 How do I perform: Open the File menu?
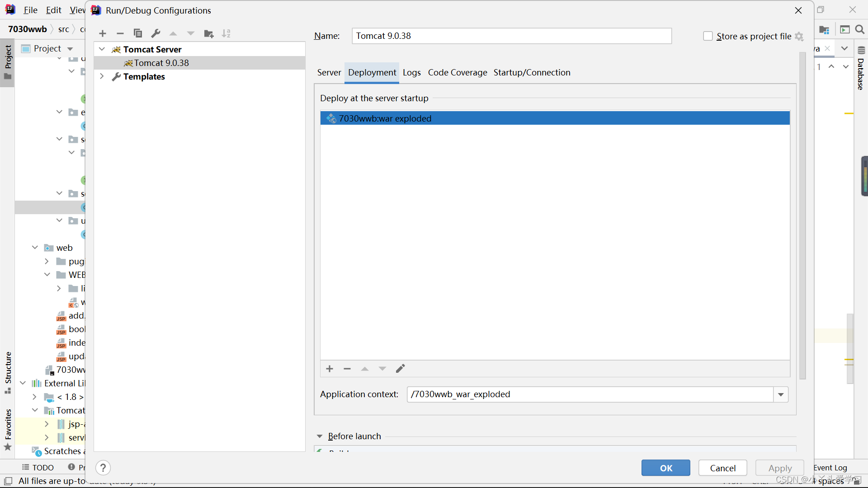point(30,10)
